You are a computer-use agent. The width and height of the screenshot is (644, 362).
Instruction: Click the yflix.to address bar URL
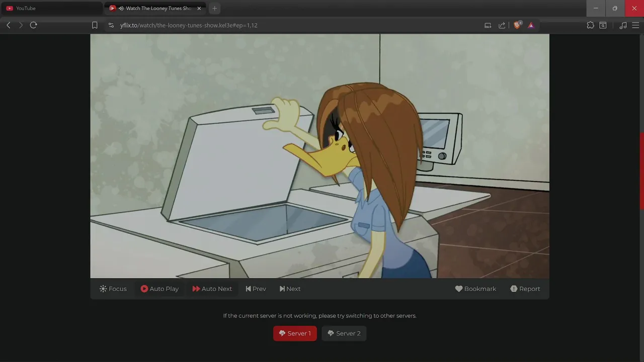(189, 25)
